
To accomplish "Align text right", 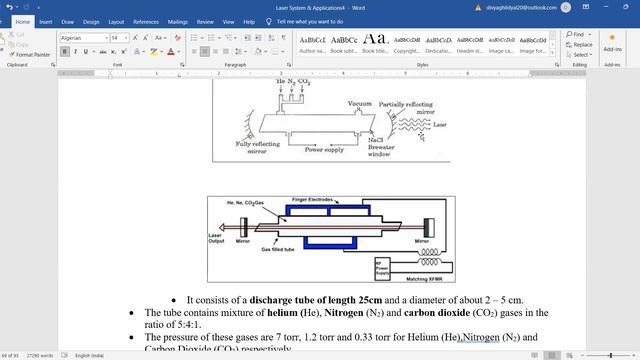I will point(215,52).
